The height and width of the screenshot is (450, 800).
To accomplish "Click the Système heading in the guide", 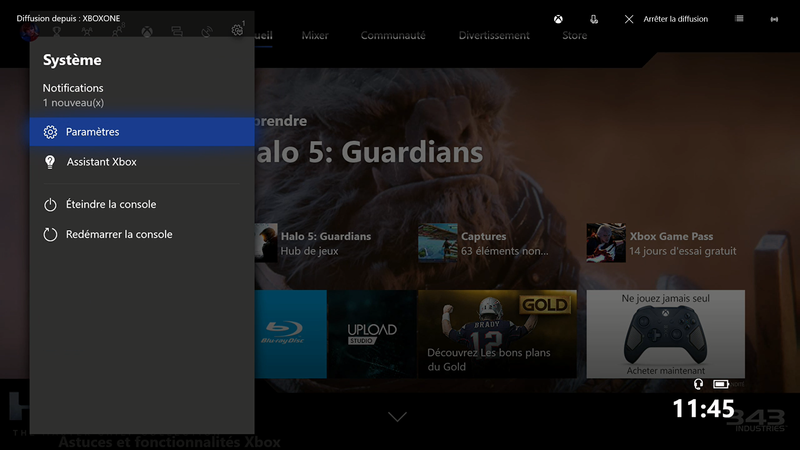I will [72, 60].
